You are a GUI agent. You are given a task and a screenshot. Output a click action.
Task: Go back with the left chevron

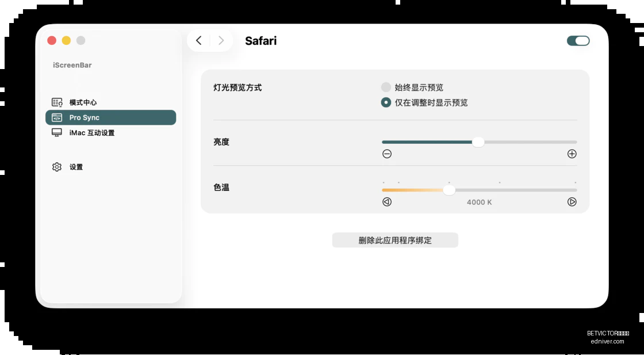tap(199, 40)
